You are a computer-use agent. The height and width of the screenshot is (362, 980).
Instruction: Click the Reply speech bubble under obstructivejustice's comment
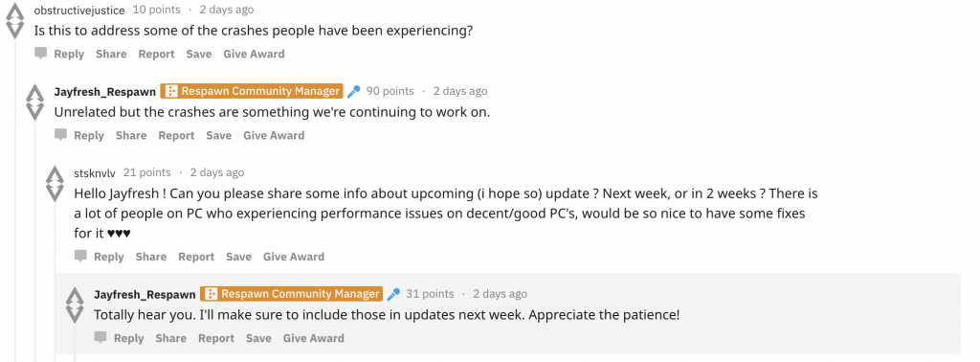point(40,54)
